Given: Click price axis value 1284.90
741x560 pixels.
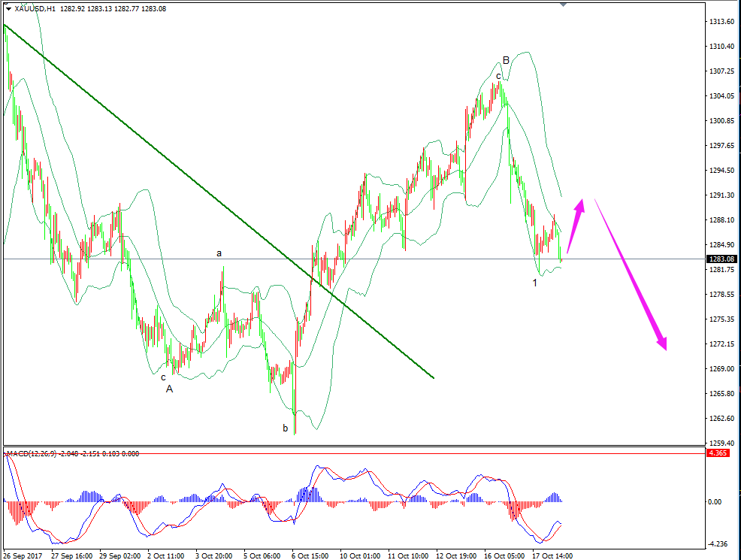Looking at the screenshot, I should pyautogui.click(x=721, y=245).
